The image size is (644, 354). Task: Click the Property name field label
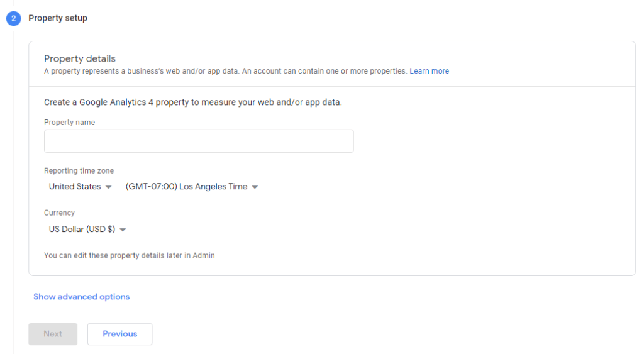[69, 123]
